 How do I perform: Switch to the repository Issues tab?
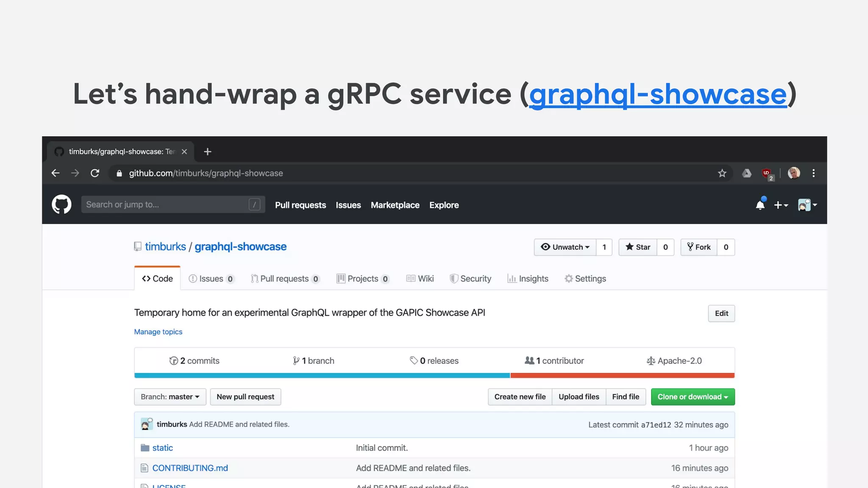211,279
